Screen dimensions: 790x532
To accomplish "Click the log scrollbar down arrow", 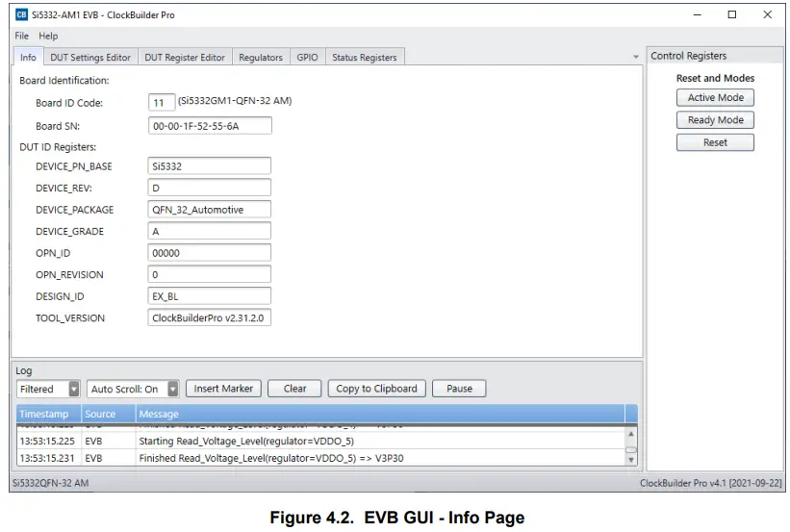I will 631,460.
